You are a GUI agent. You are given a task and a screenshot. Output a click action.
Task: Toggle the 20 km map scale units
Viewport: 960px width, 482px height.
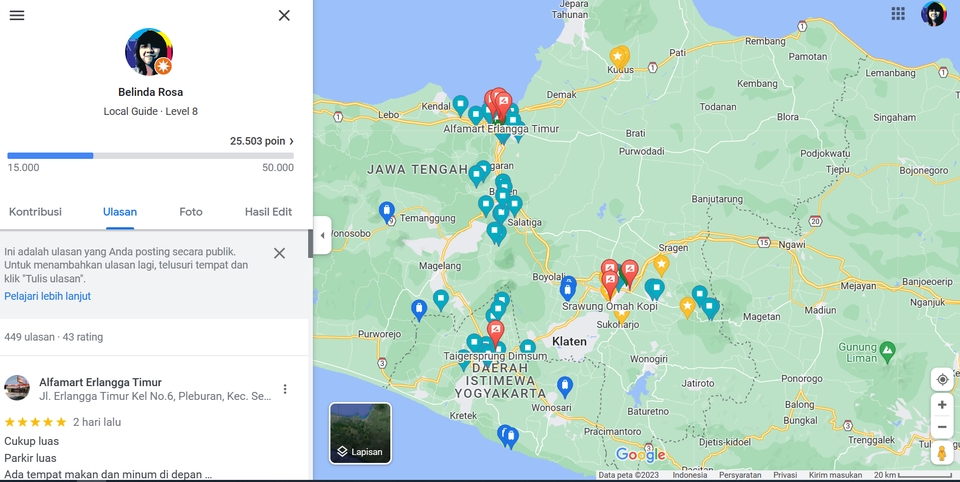point(912,475)
